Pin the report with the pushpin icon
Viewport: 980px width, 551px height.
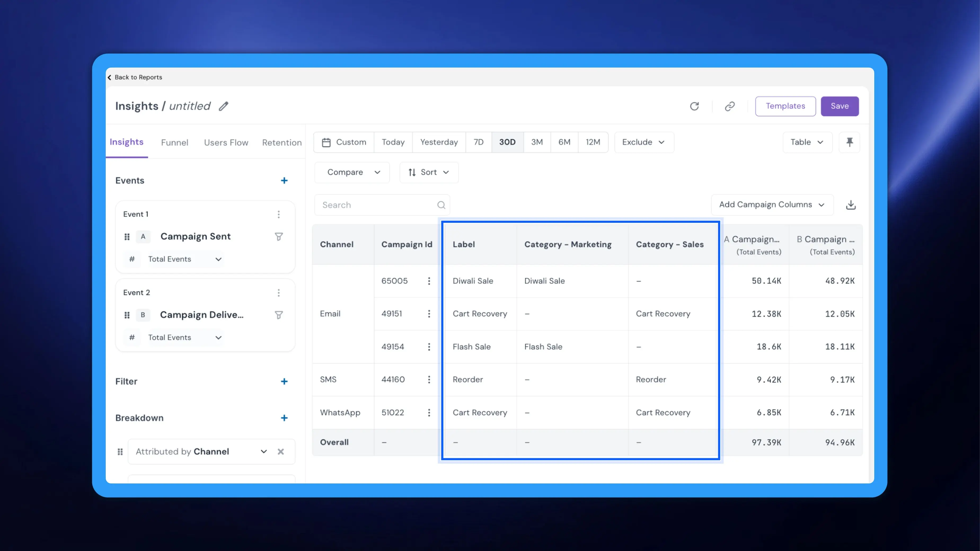click(x=850, y=142)
